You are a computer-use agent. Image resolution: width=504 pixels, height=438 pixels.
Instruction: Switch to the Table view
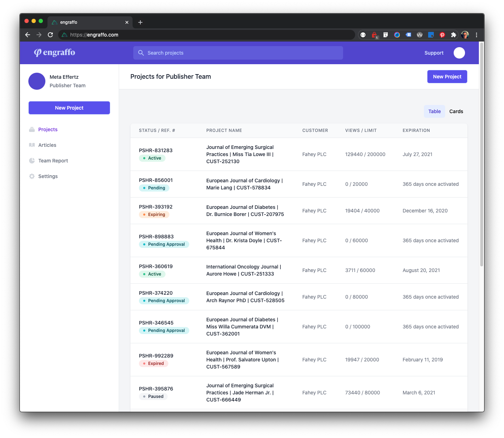click(x=434, y=111)
